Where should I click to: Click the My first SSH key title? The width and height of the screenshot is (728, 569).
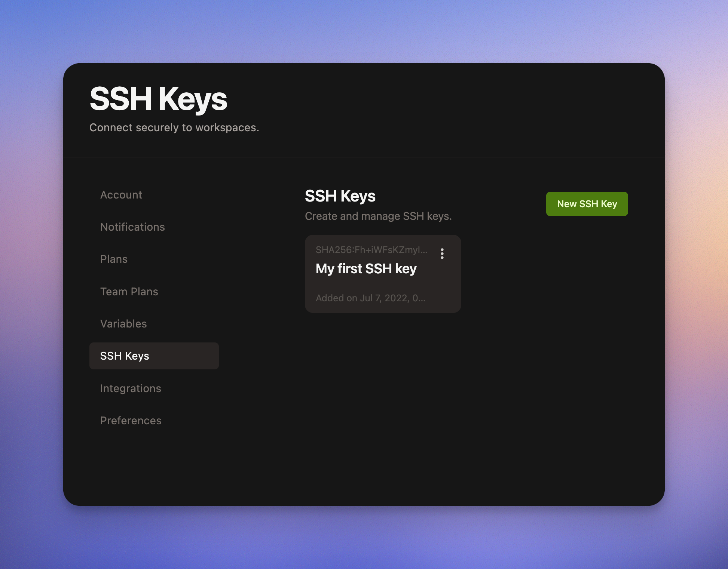click(366, 269)
